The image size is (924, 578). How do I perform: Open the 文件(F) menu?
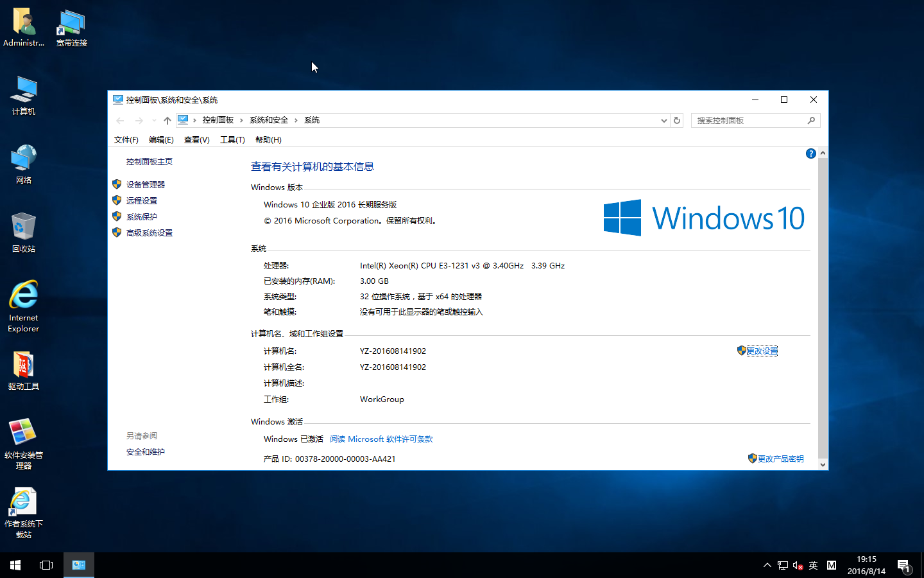tap(126, 139)
